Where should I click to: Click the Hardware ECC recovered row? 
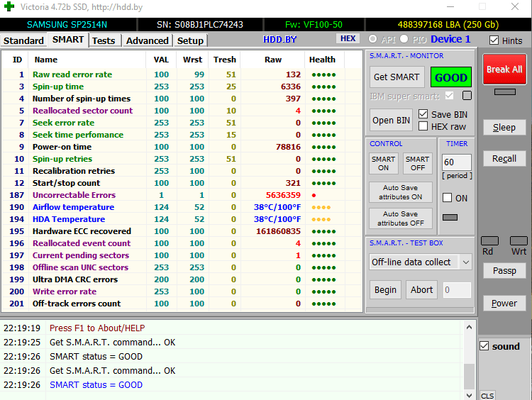[182, 231]
